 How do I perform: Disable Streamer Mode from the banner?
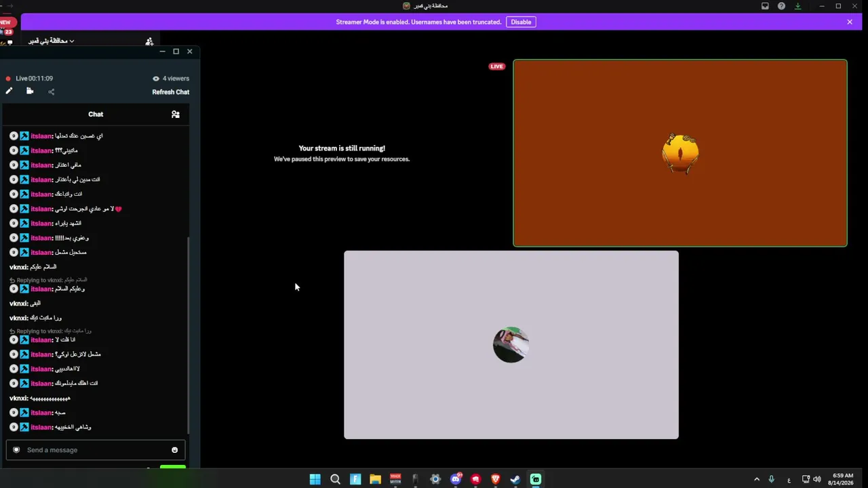[x=521, y=22]
